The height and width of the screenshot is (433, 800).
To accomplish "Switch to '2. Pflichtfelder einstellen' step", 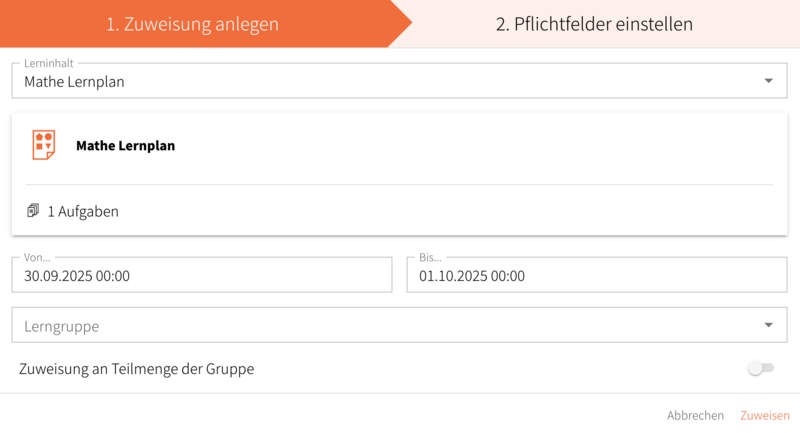I will point(594,24).
